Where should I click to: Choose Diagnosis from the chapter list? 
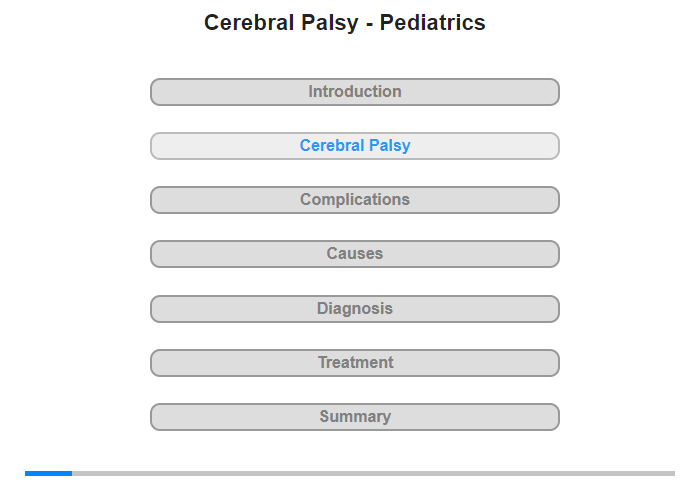[x=355, y=309]
